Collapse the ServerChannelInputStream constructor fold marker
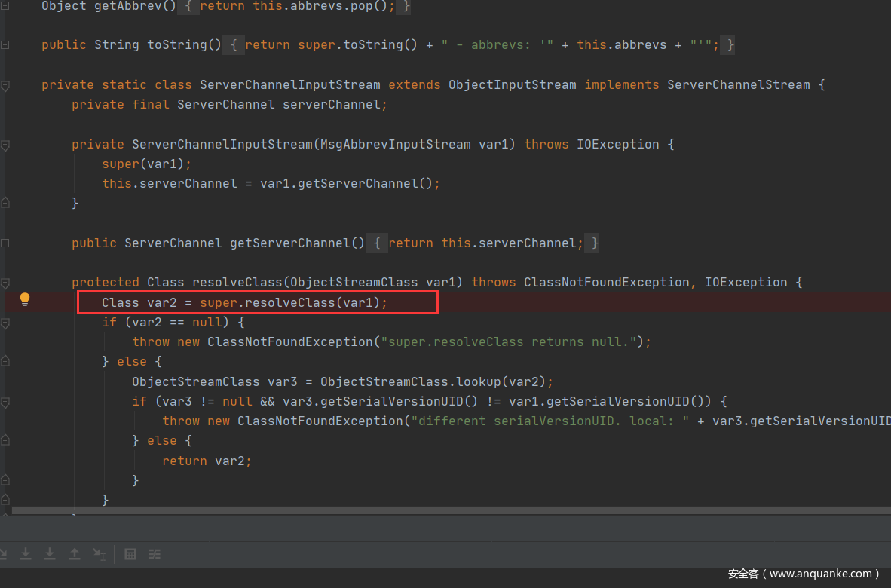891x588 pixels. click(5, 145)
